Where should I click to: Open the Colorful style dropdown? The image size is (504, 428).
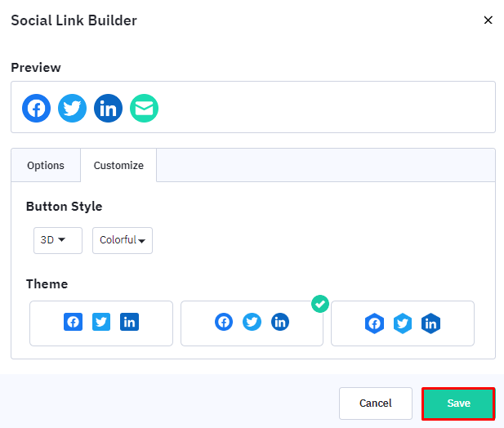123,240
